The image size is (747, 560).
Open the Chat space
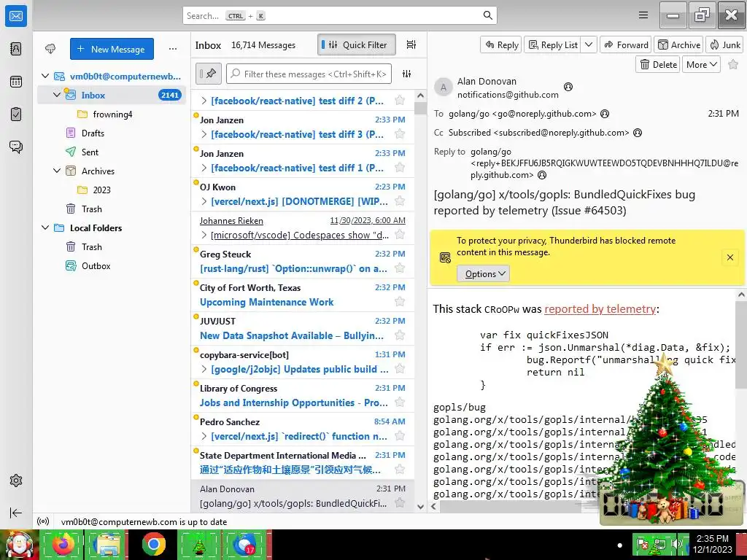pyautogui.click(x=16, y=147)
